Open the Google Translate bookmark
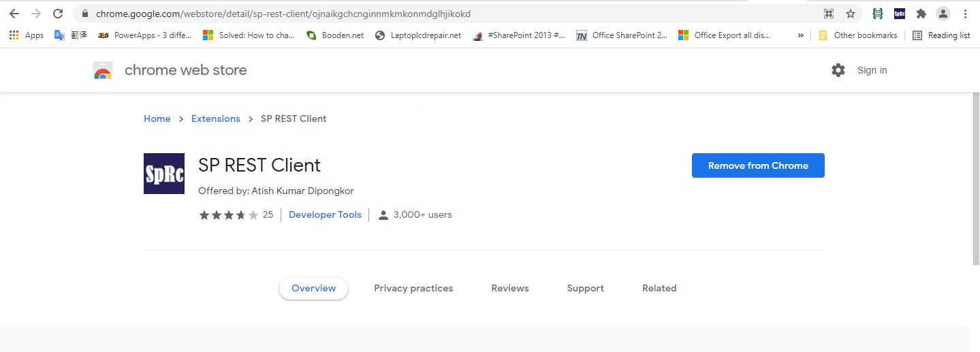This screenshot has height=352, width=980. (x=71, y=35)
